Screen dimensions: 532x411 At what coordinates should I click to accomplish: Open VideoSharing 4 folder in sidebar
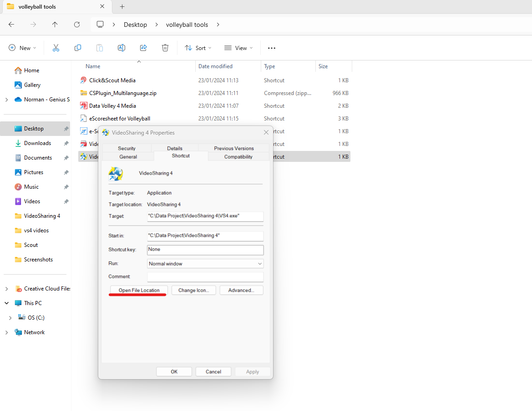click(x=42, y=216)
